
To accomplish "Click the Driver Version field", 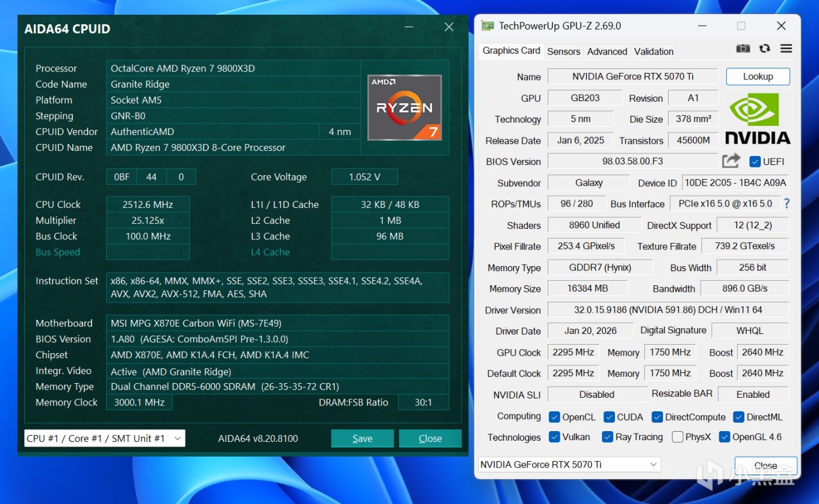I will pos(669,310).
